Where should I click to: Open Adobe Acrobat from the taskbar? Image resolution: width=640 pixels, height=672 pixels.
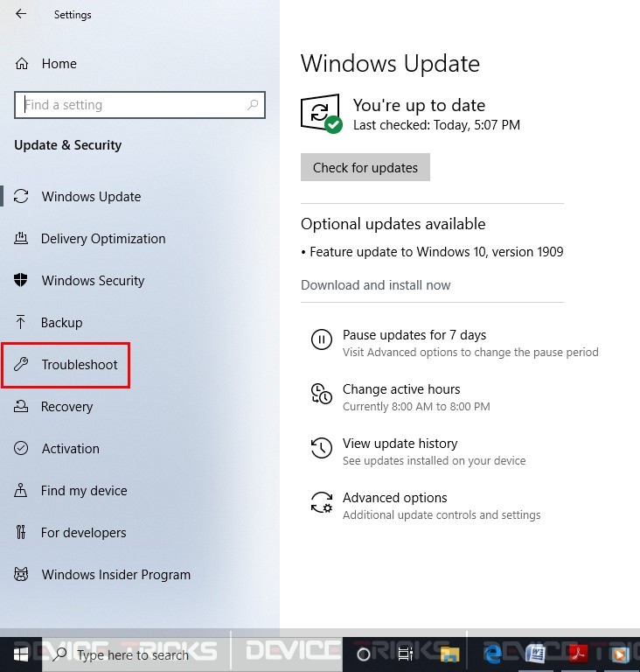[x=578, y=654]
